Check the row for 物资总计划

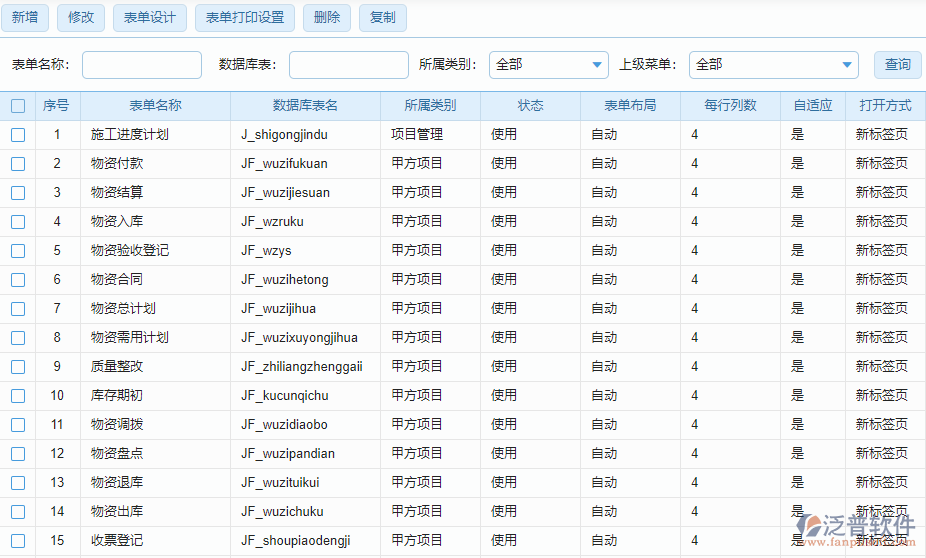[18, 308]
